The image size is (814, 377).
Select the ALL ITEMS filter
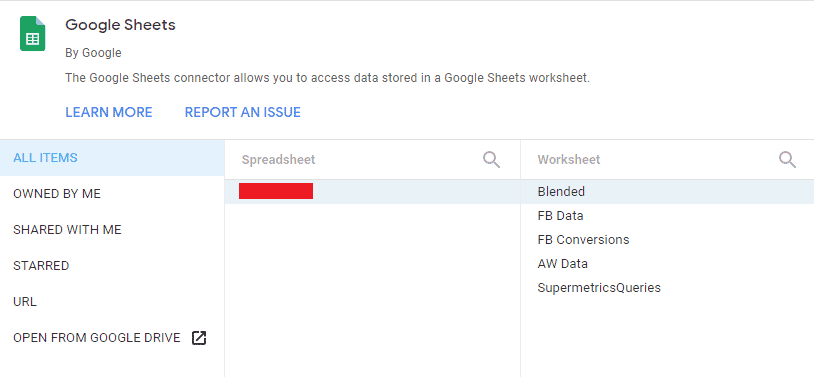pyautogui.click(x=112, y=158)
